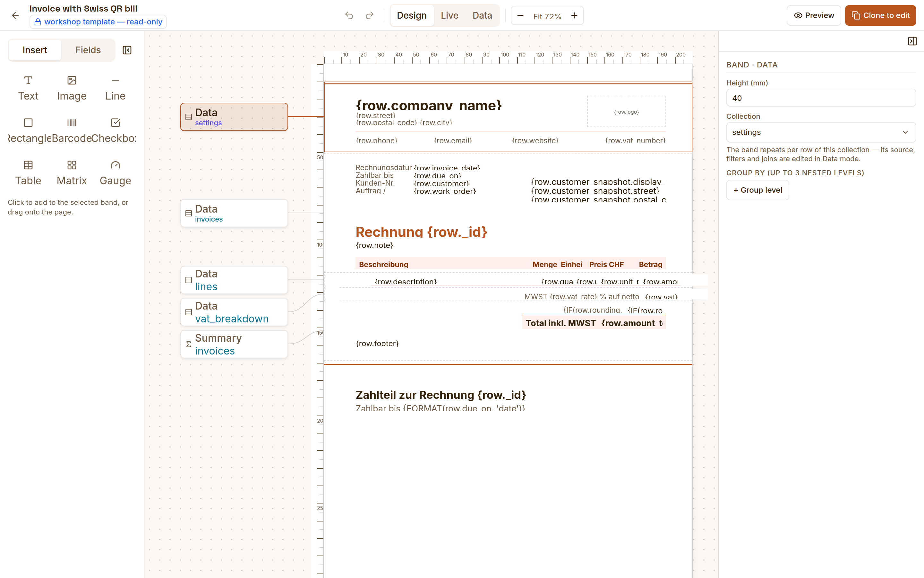Select the {row.logo} image placeholder
The image size is (924, 578).
626,112
